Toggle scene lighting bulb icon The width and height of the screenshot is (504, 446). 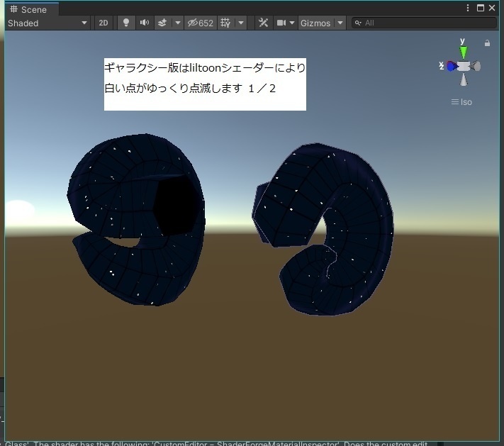pos(126,23)
